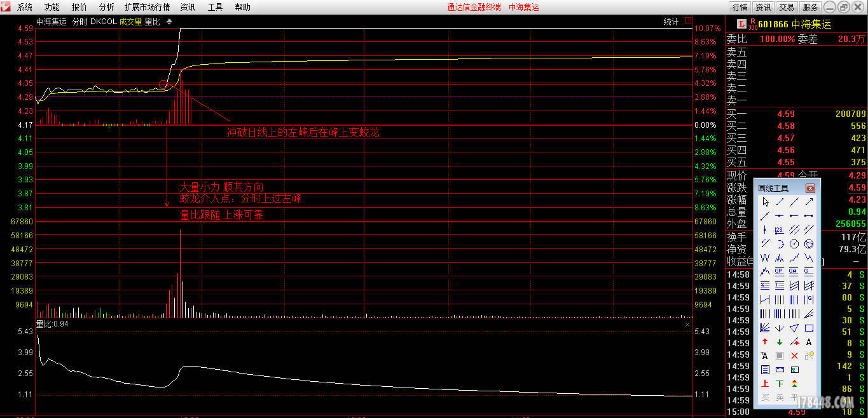Toggle the 量比 indicator in chart header
The image size is (868, 418).
point(152,22)
